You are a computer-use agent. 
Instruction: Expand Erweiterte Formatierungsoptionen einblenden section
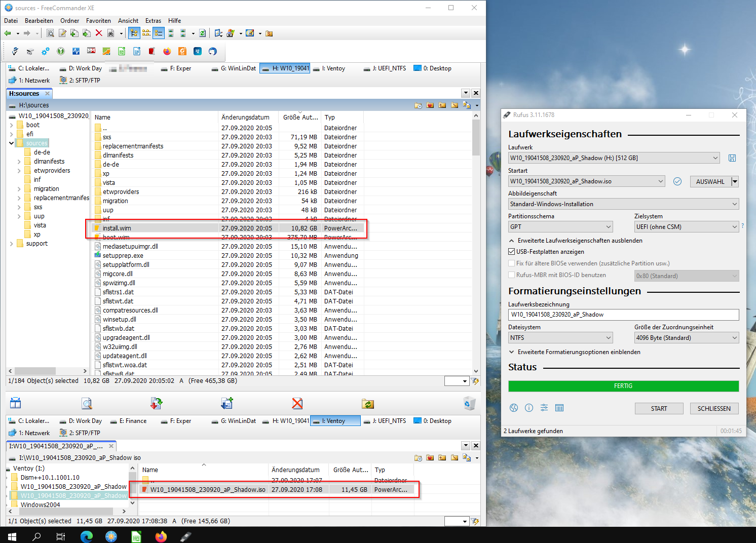(x=511, y=352)
